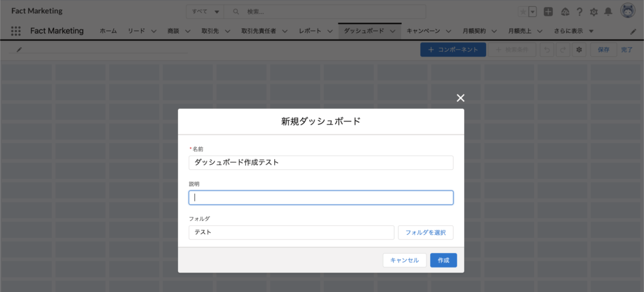The width and height of the screenshot is (644, 292).
Task: Click the Fact Marketing app name
Action: (57, 31)
